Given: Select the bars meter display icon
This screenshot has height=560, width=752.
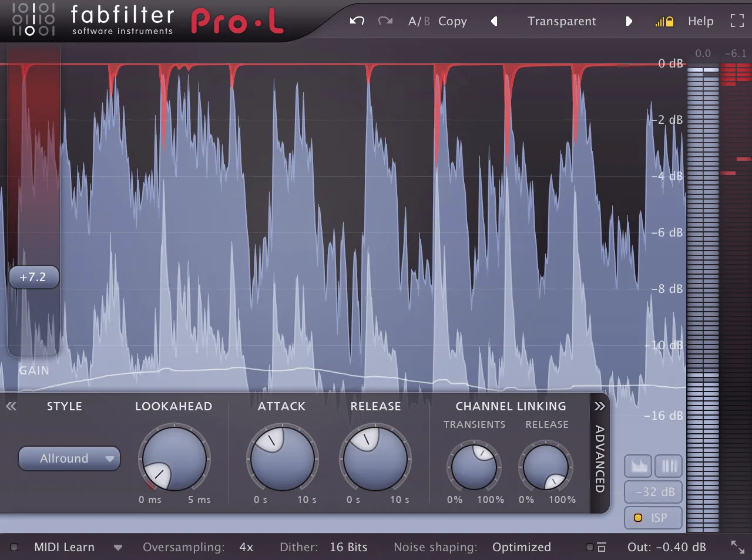Looking at the screenshot, I should 669,467.
